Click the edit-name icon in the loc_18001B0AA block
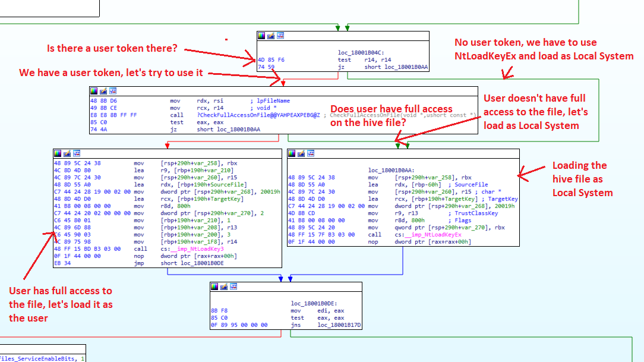The width and height of the screenshot is (644, 362). click(301, 154)
